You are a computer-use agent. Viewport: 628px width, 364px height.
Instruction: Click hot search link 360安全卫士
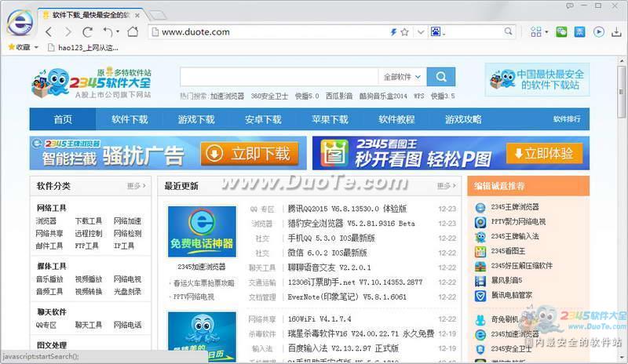[x=269, y=96]
